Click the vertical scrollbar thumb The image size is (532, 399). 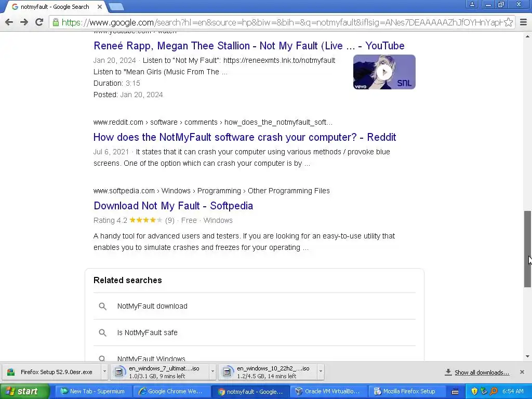point(528,249)
